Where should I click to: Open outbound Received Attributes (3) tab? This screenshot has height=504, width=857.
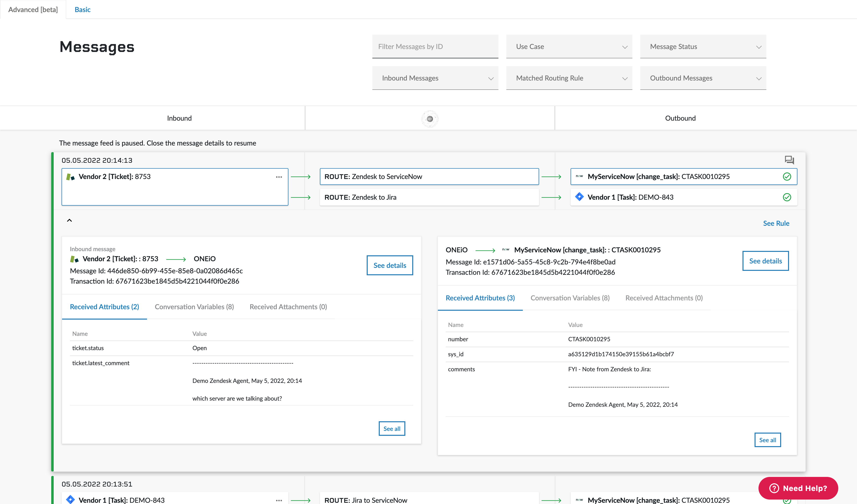coord(480,298)
